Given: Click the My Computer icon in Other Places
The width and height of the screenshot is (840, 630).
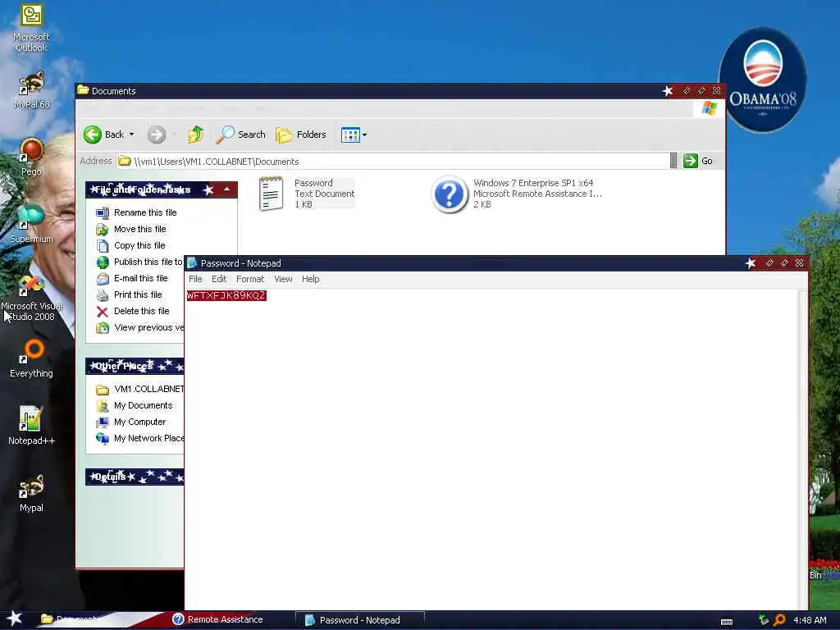Looking at the screenshot, I should [103, 422].
